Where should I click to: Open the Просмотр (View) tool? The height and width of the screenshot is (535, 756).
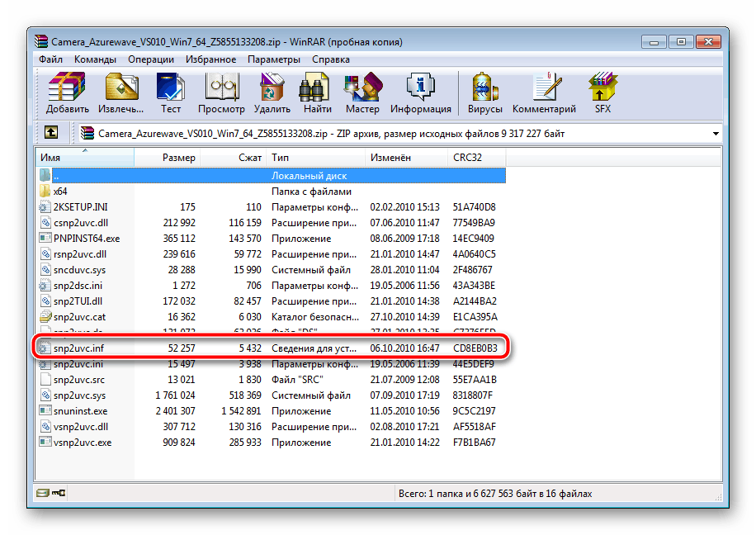(221, 92)
